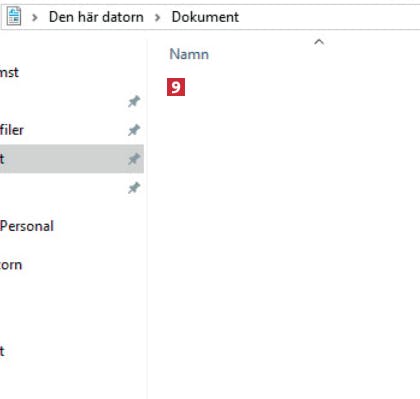
Task: Select the highlighted gray sidebar item
Action: click(72, 159)
